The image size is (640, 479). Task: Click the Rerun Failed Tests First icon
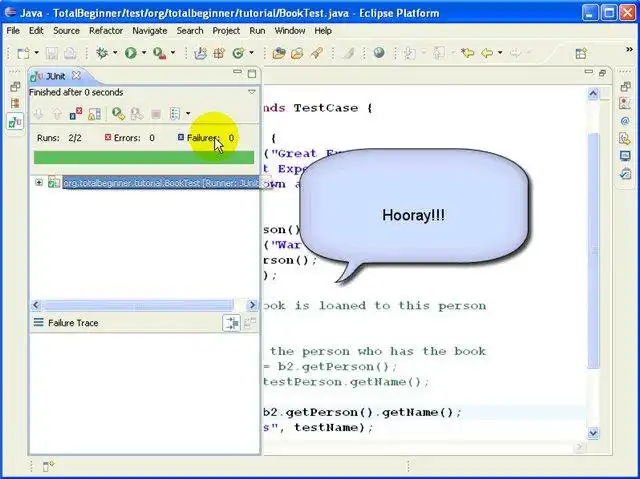pyautogui.click(x=137, y=114)
